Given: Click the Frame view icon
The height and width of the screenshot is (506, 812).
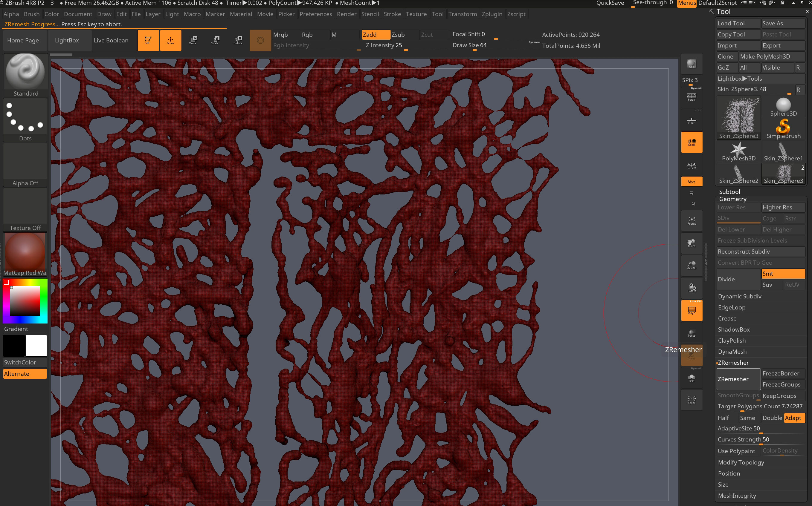Looking at the screenshot, I should pos(692,221).
